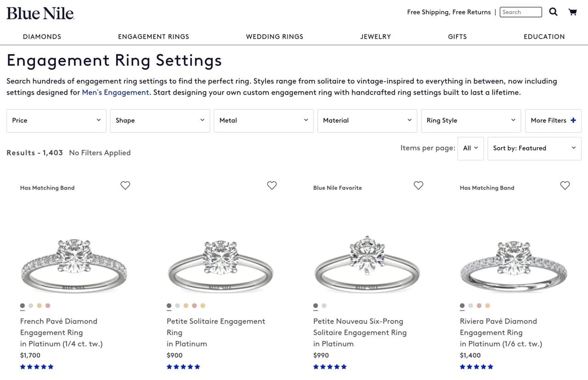This screenshot has width=588, height=380.
Task: Open the Items per page dropdown
Action: click(470, 148)
